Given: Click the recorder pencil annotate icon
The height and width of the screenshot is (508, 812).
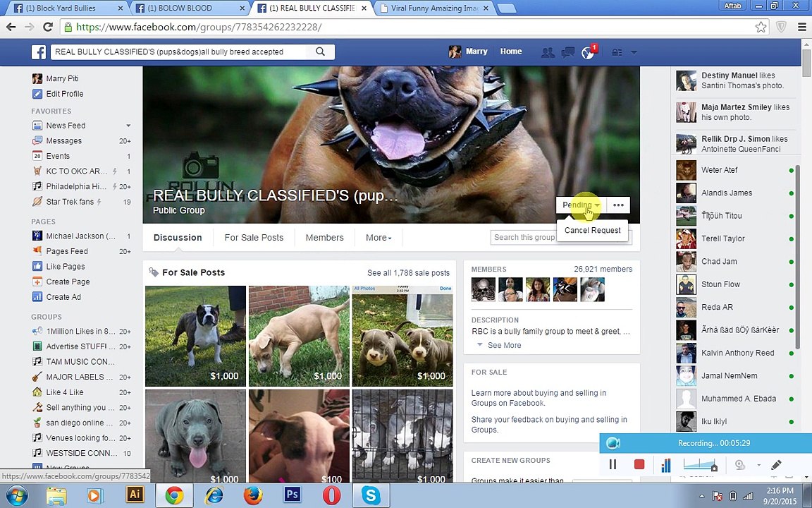Looking at the screenshot, I should (776, 465).
